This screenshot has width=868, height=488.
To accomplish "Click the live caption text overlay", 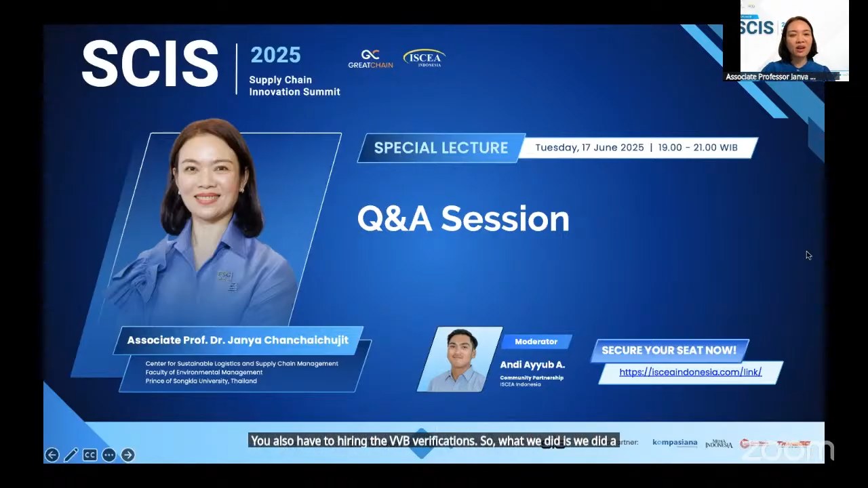I will point(433,441).
